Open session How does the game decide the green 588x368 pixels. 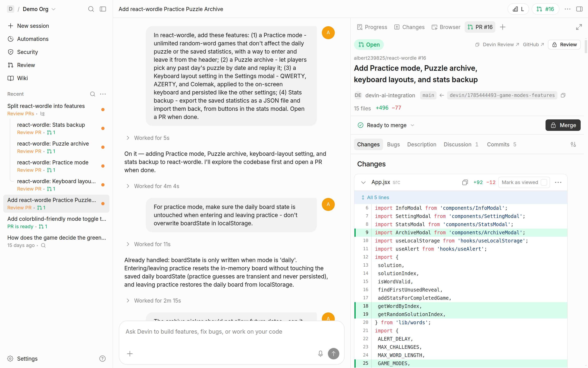tap(56, 241)
